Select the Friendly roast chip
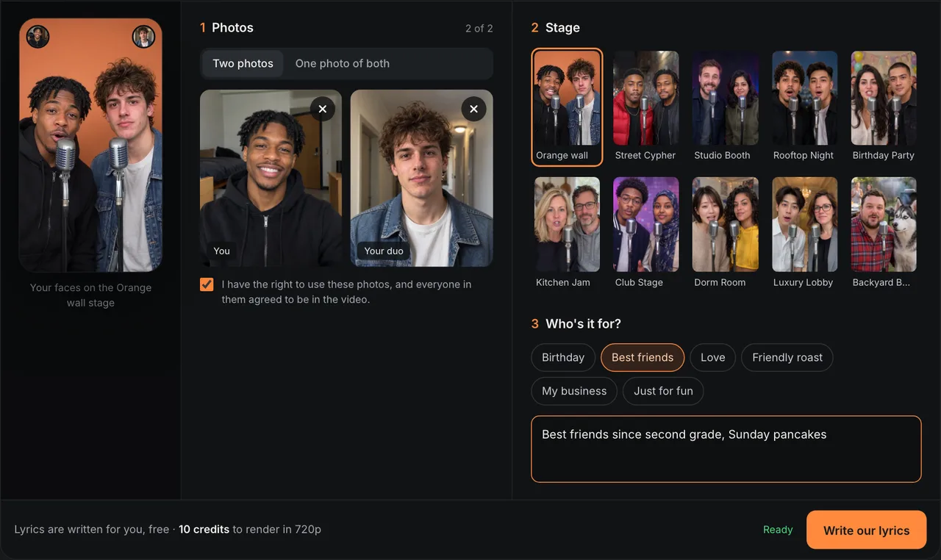The height and width of the screenshot is (560, 941). 787,357
